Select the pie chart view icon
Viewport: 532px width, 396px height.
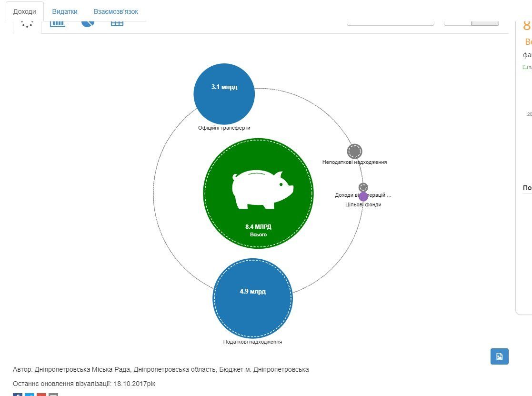point(88,22)
